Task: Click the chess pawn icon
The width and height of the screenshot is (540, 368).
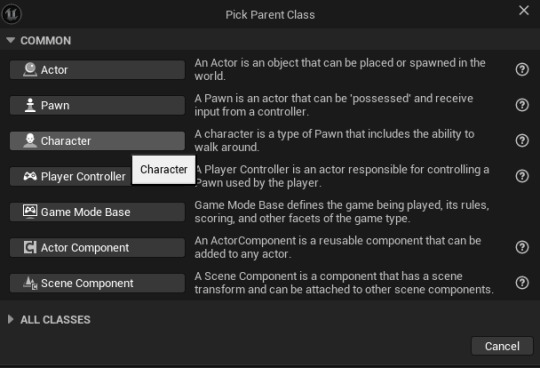Action: click(30, 105)
